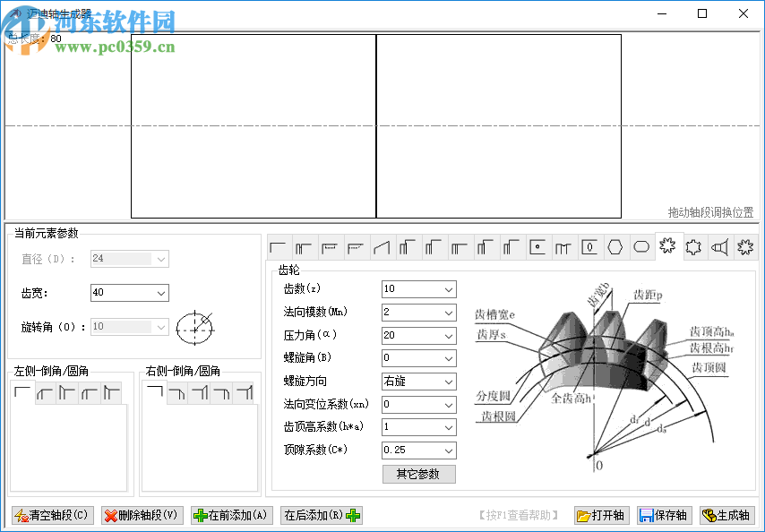Select the gear segment tool on the toolbar

[x=668, y=246]
